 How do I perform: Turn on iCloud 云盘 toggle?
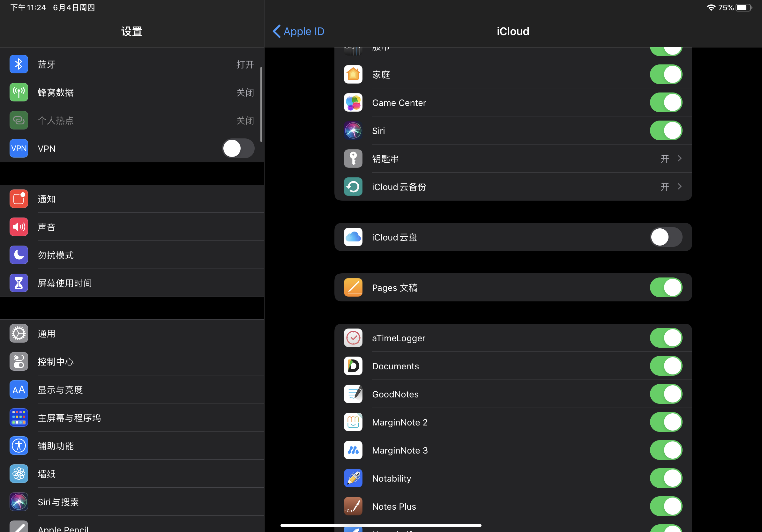tap(666, 237)
